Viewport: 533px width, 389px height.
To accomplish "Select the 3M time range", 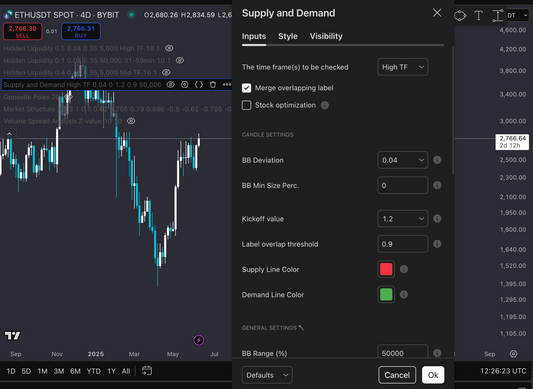I will (x=59, y=371).
